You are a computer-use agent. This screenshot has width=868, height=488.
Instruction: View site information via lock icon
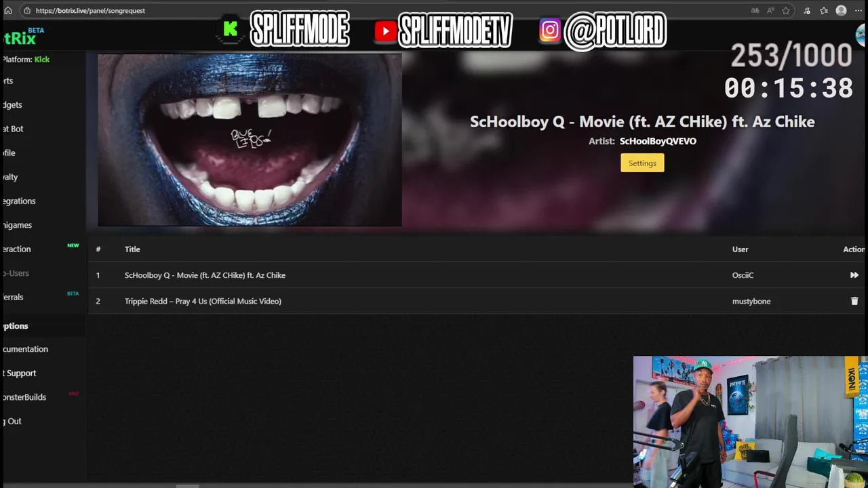[26, 10]
